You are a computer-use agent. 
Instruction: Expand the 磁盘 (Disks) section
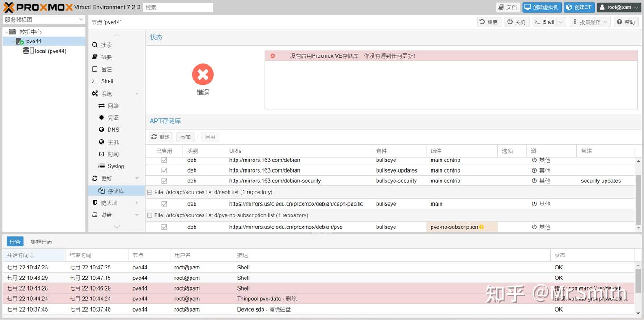tap(136, 215)
